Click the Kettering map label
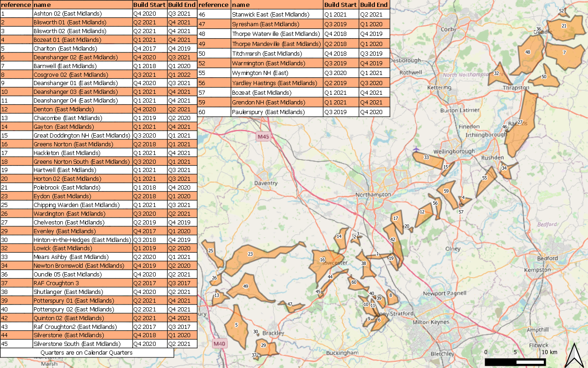This screenshot has height=368, width=588. 439,87
